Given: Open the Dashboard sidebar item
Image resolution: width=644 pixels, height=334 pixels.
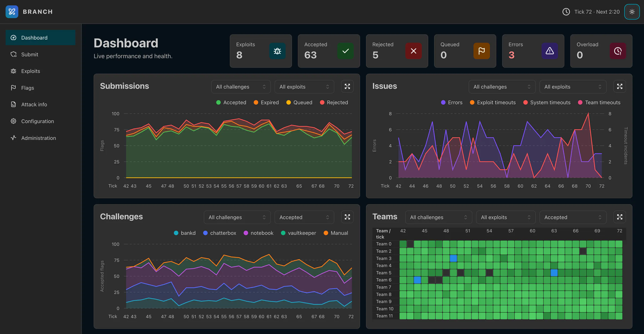Looking at the screenshot, I should click(40, 38).
